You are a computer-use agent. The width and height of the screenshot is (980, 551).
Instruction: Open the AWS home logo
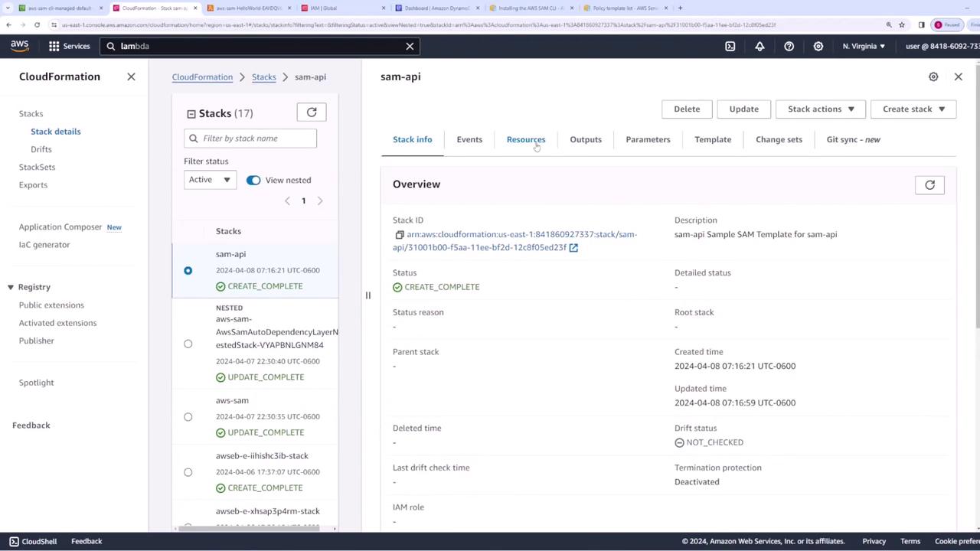[x=20, y=46]
